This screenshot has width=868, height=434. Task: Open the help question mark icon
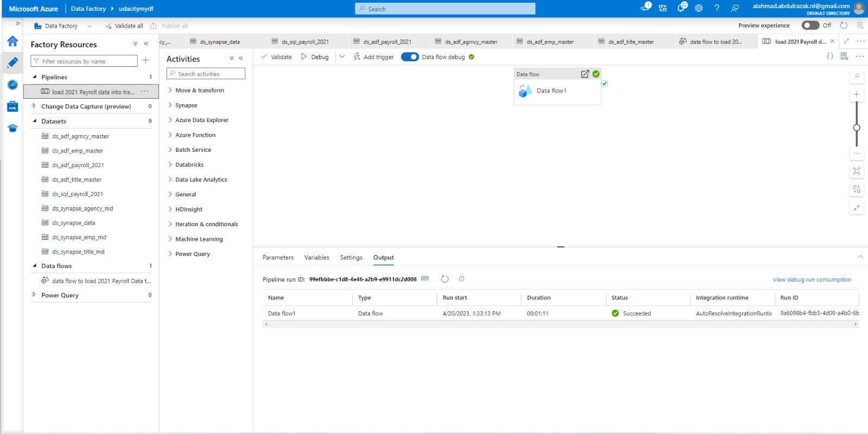click(717, 8)
